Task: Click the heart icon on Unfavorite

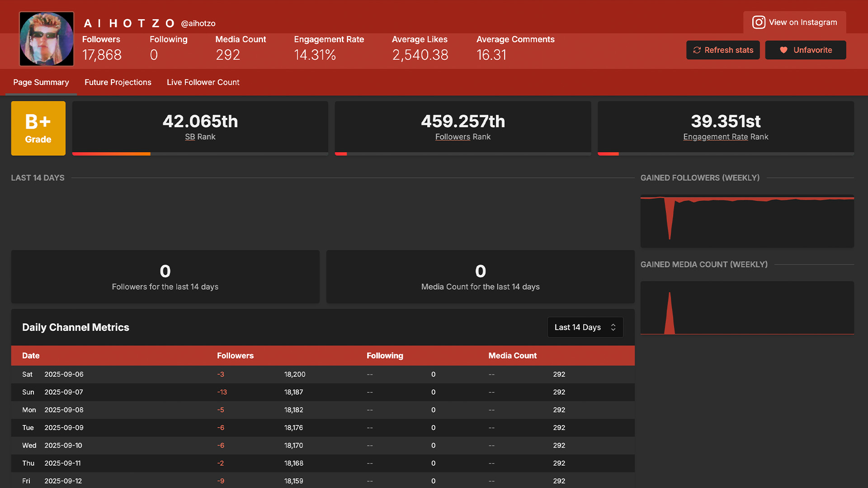Action: pyautogui.click(x=783, y=50)
